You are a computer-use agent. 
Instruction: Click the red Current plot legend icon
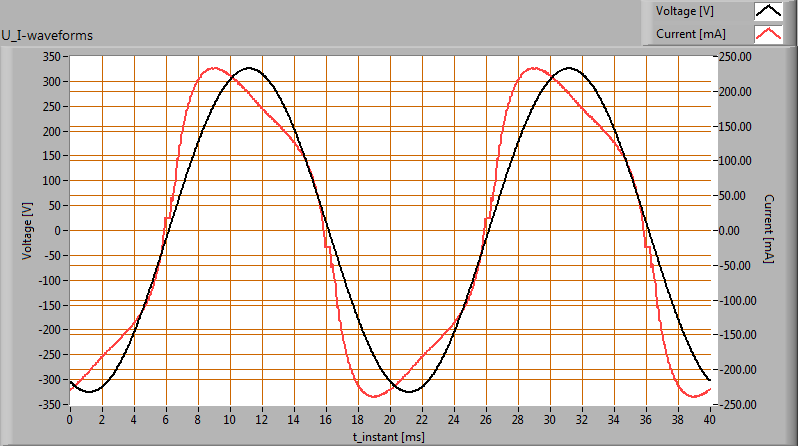coord(768,34)
